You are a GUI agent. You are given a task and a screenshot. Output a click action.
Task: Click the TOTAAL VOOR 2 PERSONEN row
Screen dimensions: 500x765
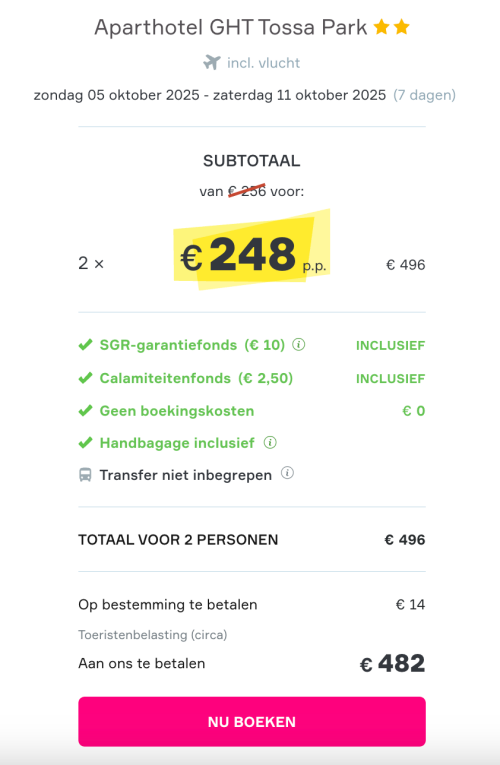pyautogui.click(x=252, y=540)
